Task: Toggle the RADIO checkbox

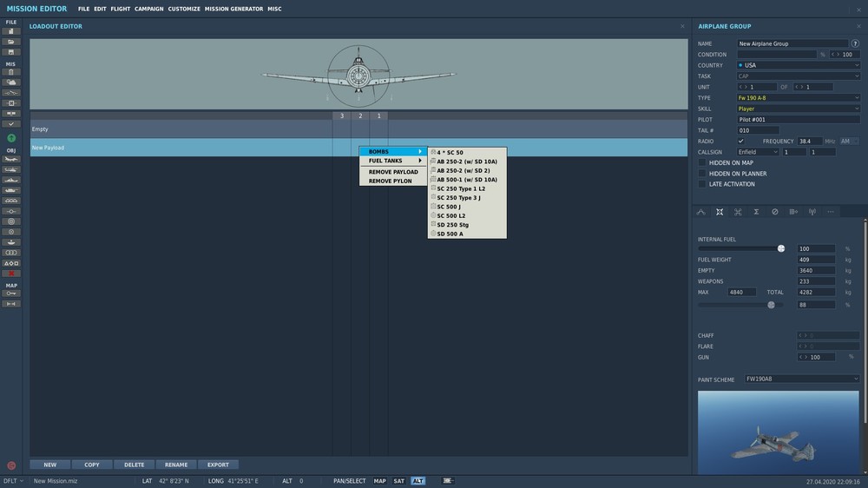Action: tap(740, 142)
